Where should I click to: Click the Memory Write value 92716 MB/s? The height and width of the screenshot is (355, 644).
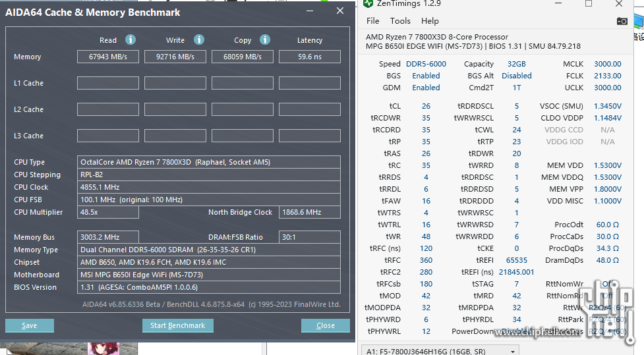[x=175, y=57]
